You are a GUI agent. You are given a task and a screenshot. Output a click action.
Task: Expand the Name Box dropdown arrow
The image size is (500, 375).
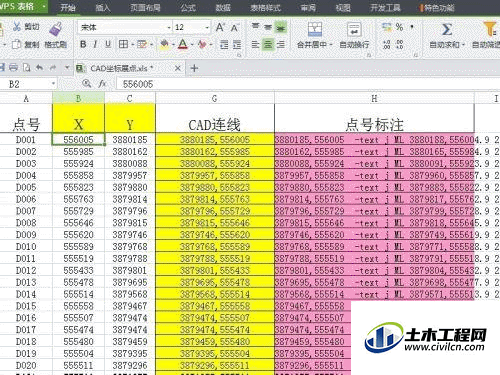coord(53,84)
